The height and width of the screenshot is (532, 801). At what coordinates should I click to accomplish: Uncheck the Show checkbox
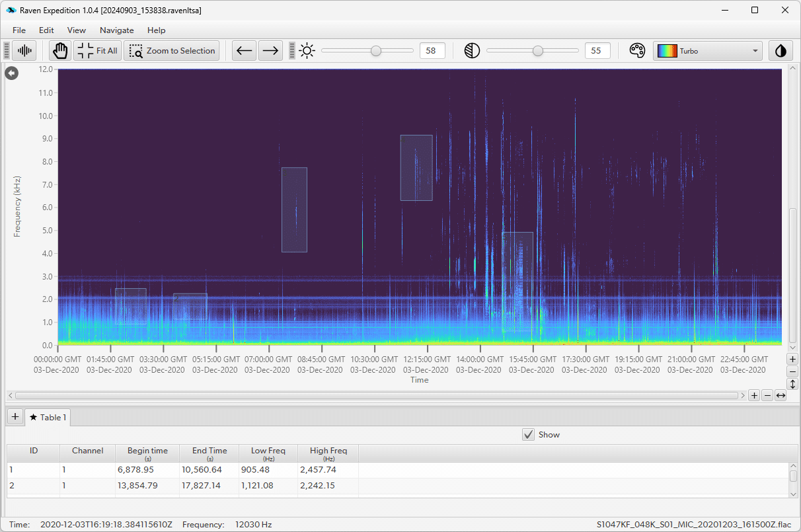529,434
